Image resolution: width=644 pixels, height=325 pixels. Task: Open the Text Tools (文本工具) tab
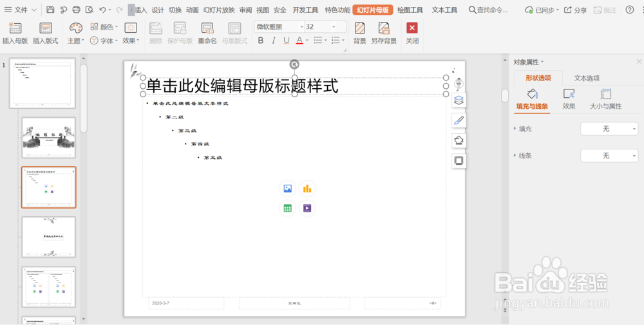(444, 10)
